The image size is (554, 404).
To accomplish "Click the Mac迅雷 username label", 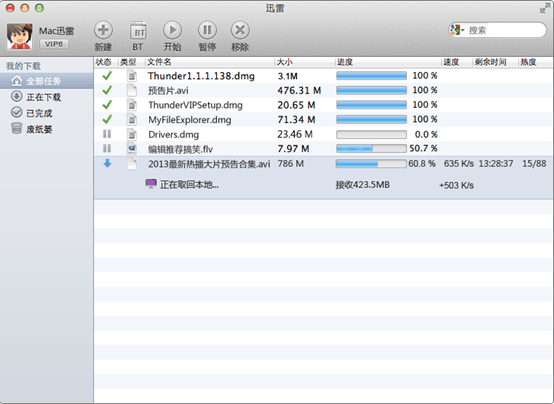I will tap(57, 31).
